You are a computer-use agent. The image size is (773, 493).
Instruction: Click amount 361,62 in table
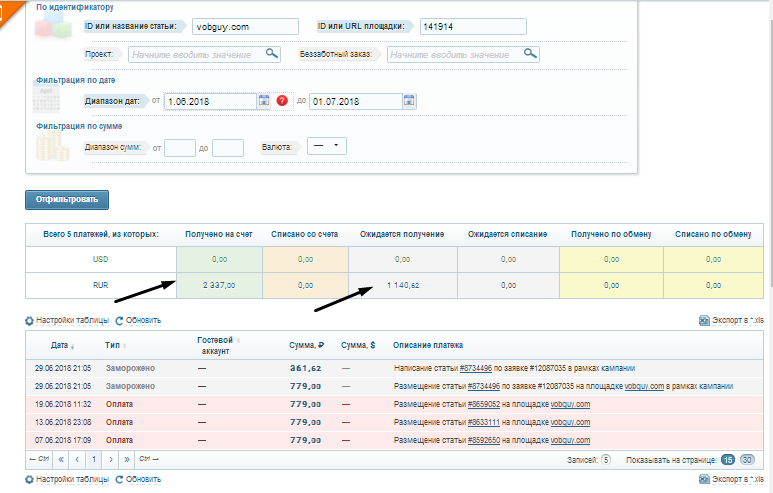click(306, 368)
